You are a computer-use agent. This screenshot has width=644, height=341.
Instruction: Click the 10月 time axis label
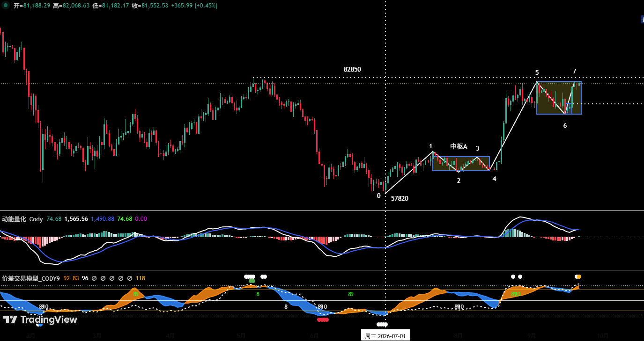tap(603, 335)
